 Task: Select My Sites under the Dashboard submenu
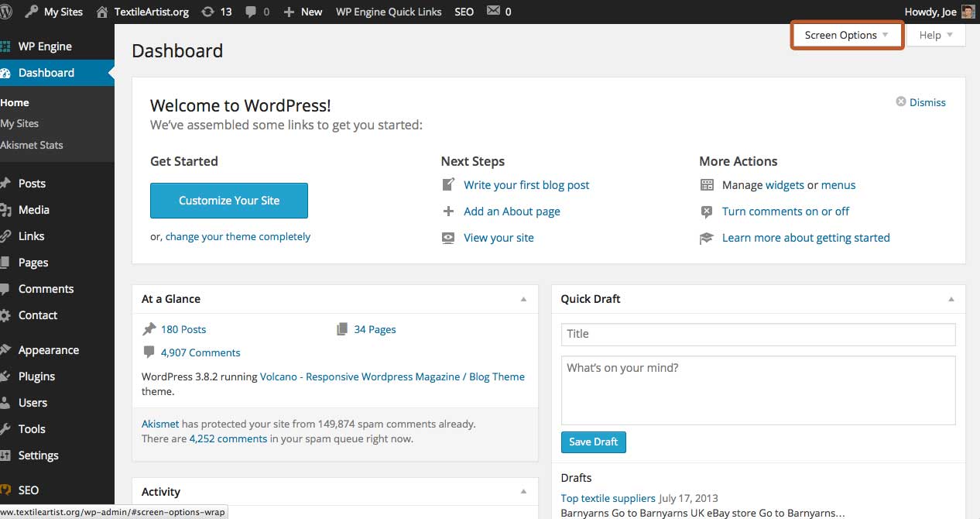19,123
